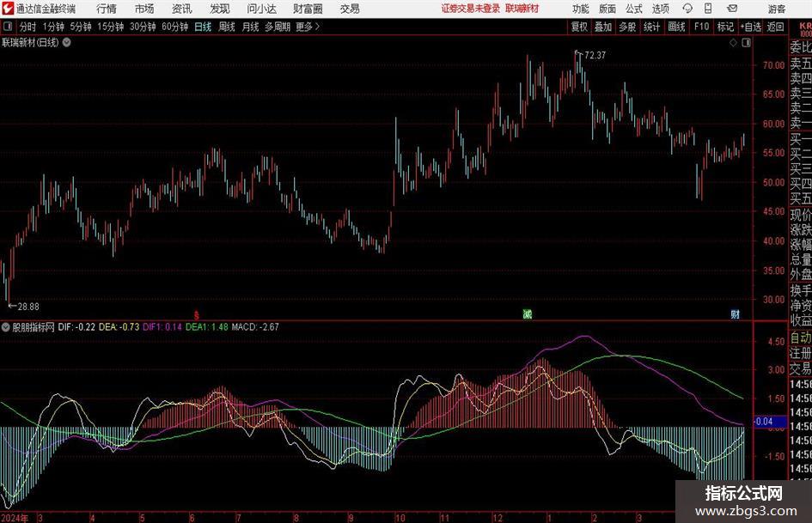
Task: Click the 统计 toolbar button
Action: pyautogui.click(x=651, y=27)
